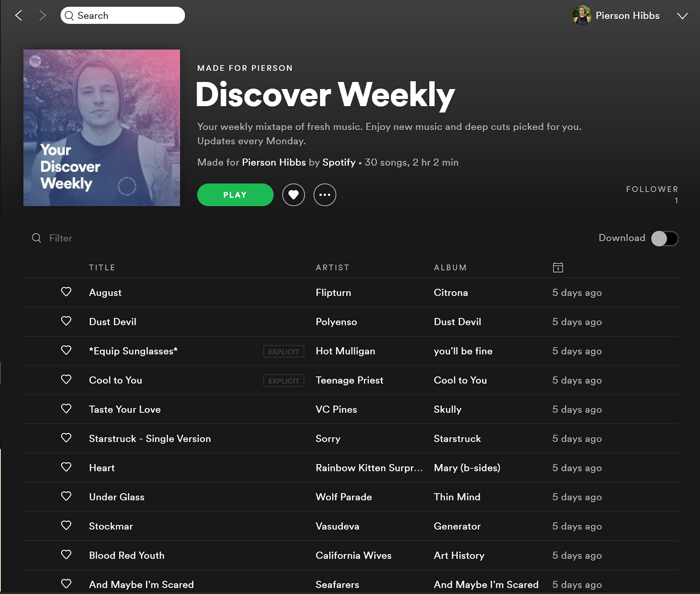Open the three-dots more options button
The width and height of the screenshot is (700, 594).
point(325,195)
